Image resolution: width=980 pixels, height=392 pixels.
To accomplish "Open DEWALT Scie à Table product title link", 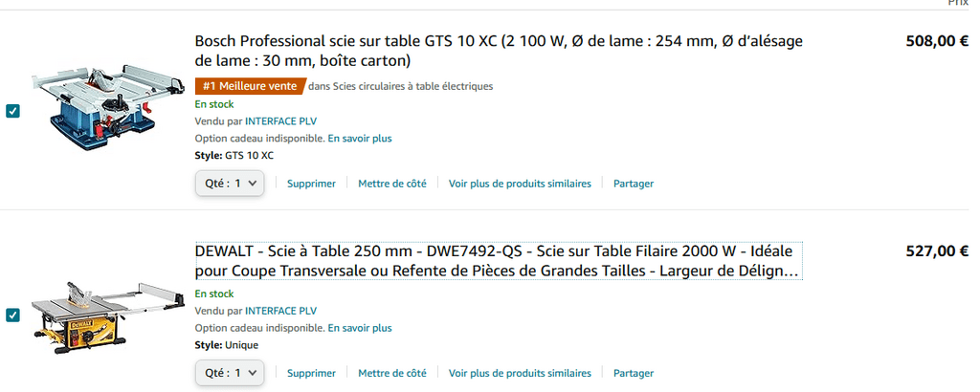I will 499,262.
